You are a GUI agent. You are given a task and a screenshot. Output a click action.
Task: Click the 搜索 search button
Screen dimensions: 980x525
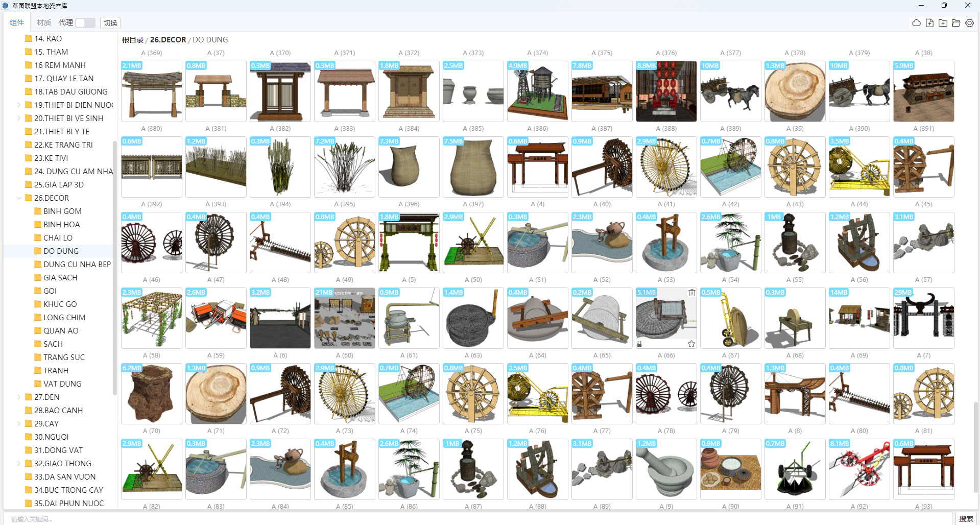965,518
